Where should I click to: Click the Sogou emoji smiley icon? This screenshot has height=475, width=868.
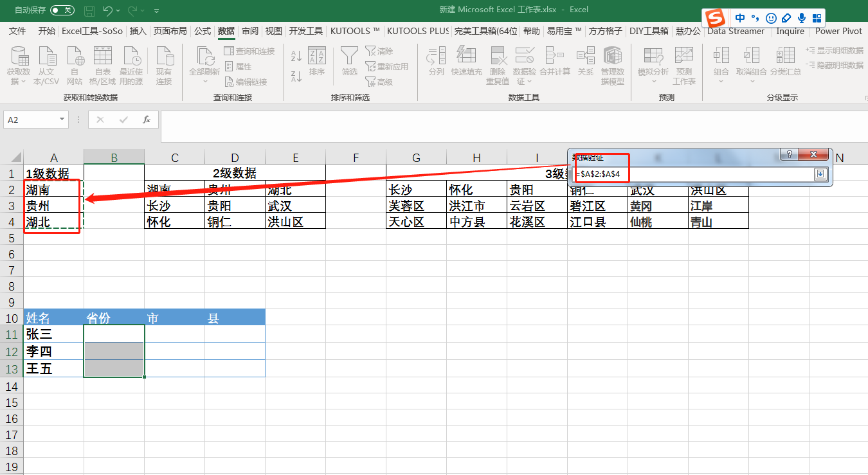coord(772,18)
